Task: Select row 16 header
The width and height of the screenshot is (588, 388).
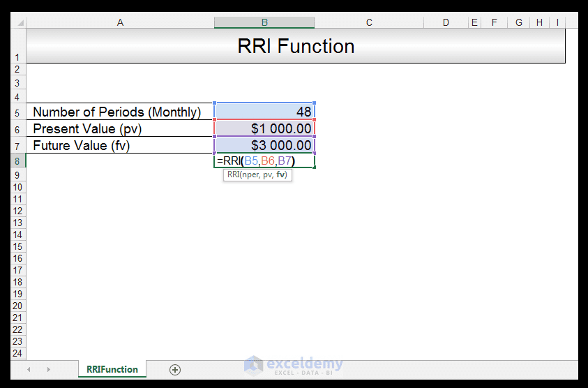Action: tap(17, 258)
